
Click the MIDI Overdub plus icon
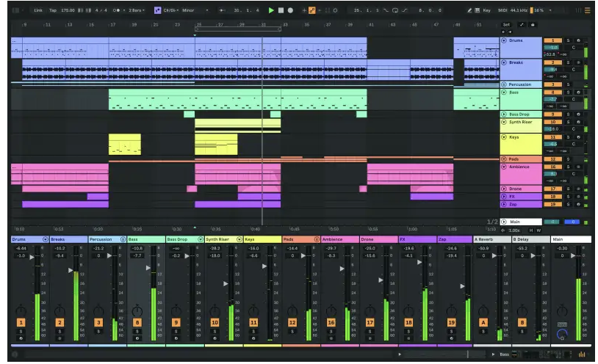pos(304,10)
